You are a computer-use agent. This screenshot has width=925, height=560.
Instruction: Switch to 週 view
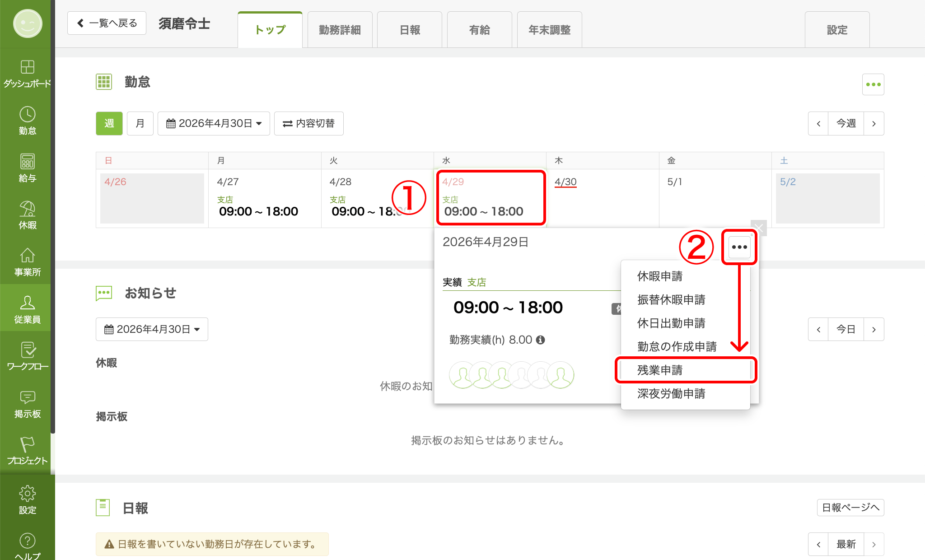click(x=109, y=123)
